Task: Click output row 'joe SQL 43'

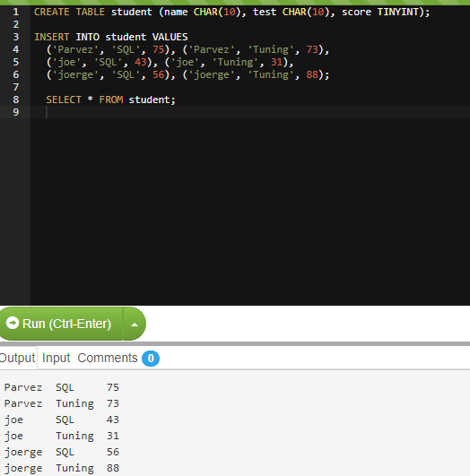Action: [x=62, y=420]
